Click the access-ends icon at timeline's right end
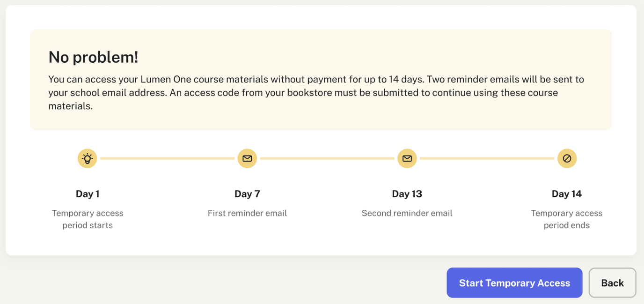Screen dimensions: 644x304 coord(567,158)
